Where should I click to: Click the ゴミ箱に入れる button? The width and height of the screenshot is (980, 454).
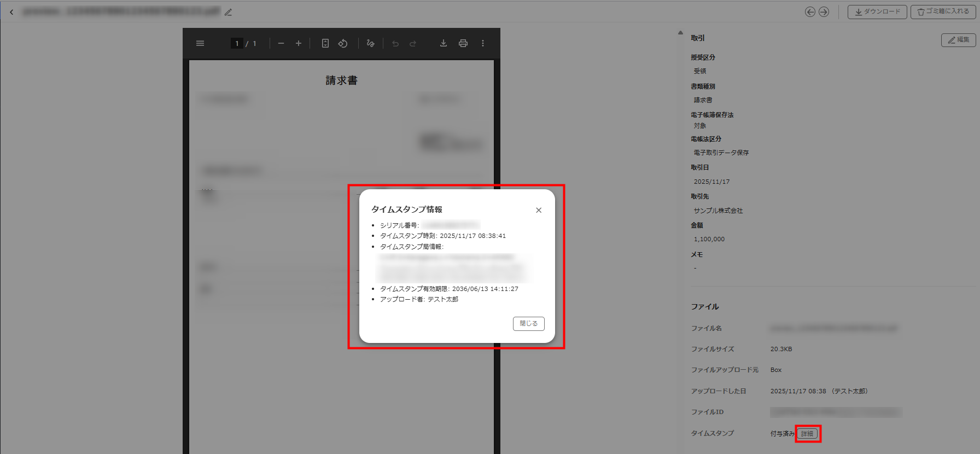pos(943,11)
